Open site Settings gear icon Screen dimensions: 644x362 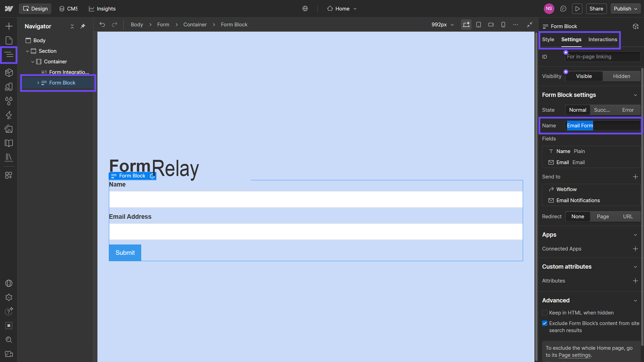(9, 297)
